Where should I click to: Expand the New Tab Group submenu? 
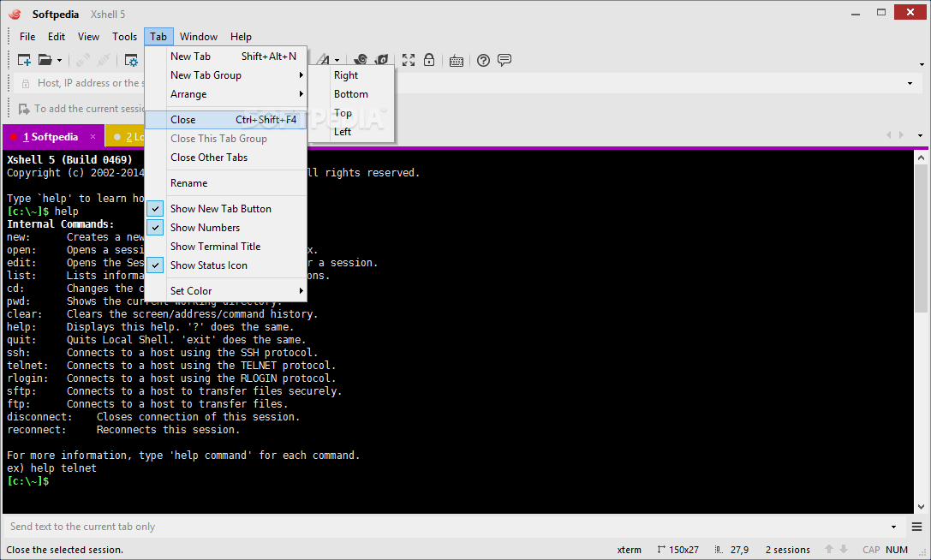(225, 75)
